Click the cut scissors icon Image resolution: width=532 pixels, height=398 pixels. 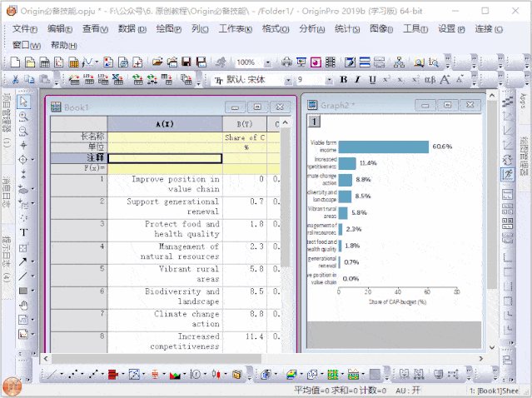pos(15,80)
